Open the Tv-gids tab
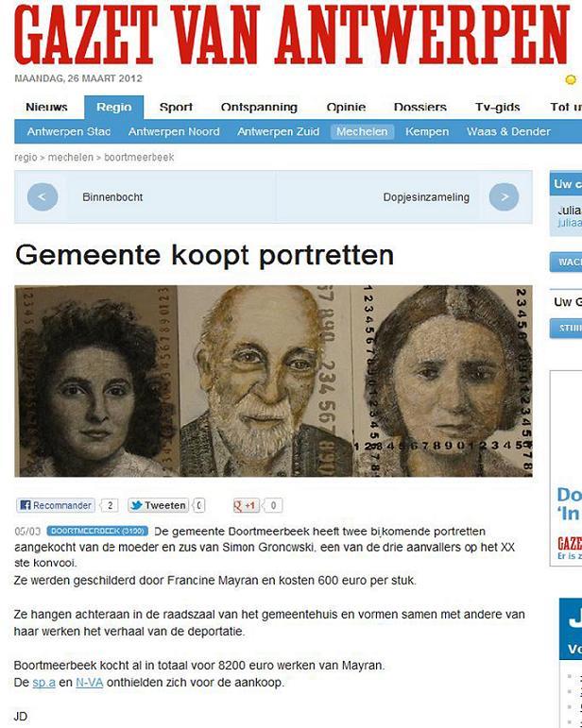Image resolution: width=582 pixels, height=728 pixels. pos(498,108)
